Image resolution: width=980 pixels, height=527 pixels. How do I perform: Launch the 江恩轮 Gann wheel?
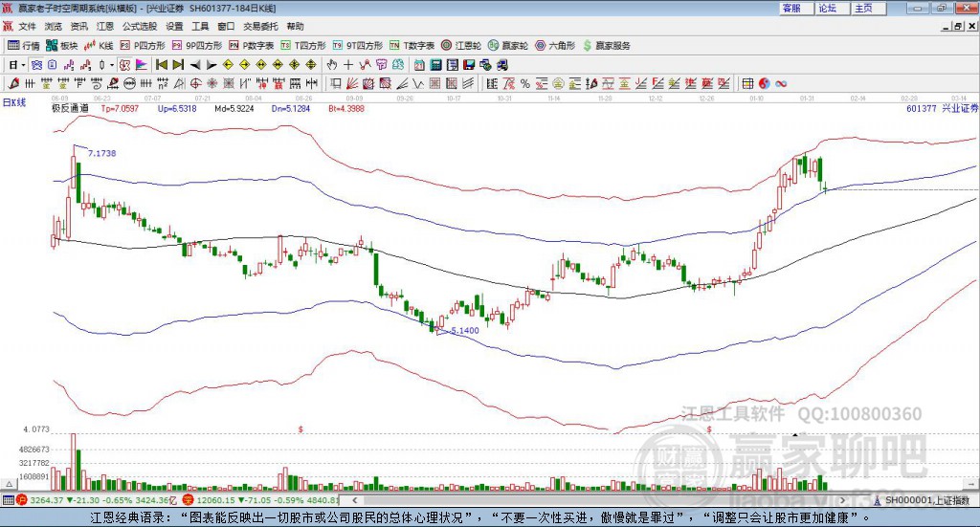tap(461, 46)
